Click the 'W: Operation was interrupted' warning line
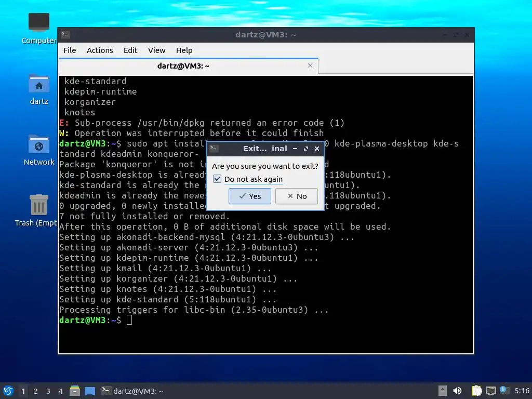Viewport: 532px width, 399px height. point(191,133)
